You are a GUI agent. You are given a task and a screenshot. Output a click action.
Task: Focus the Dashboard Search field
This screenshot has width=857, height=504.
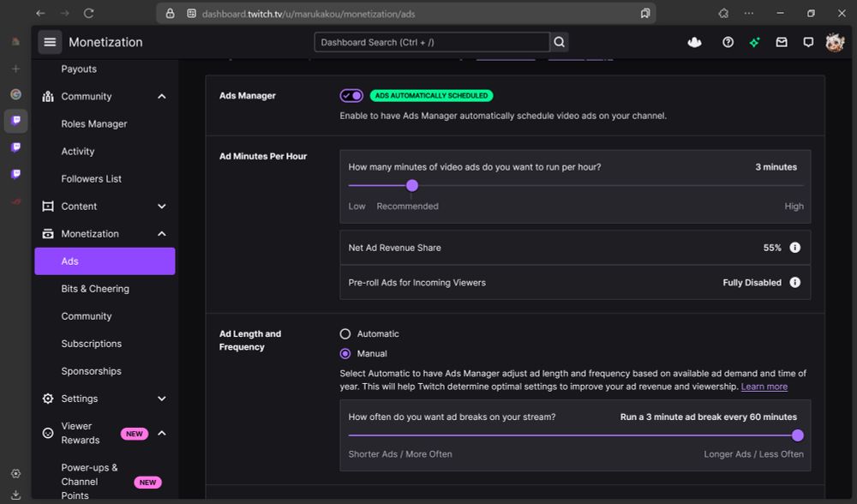click(432, 42)
